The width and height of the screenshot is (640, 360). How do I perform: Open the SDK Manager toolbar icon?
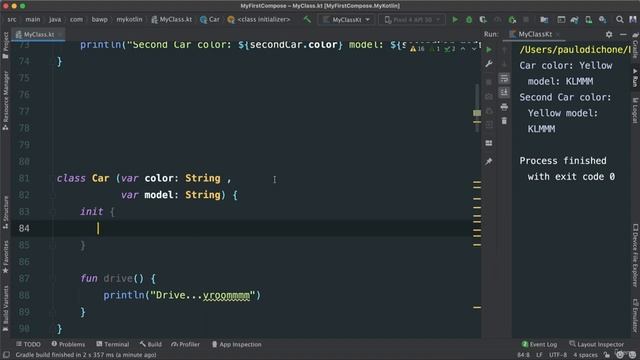pos(602,19)
